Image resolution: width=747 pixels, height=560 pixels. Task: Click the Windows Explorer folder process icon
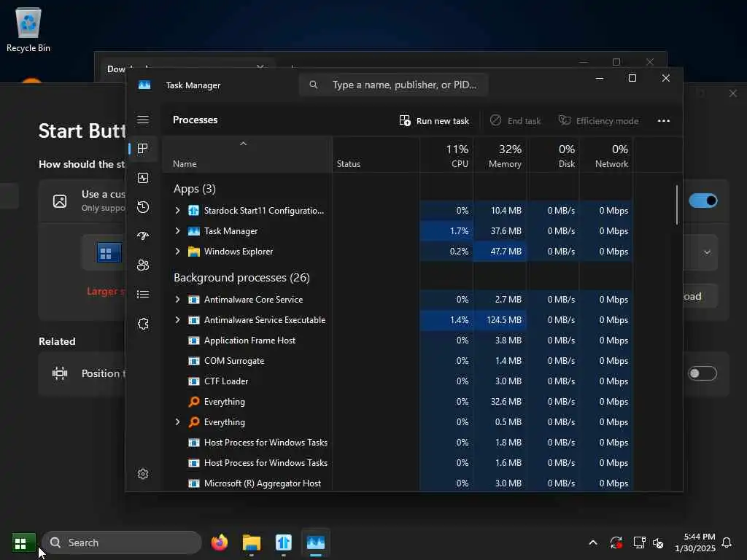point(194,252)
